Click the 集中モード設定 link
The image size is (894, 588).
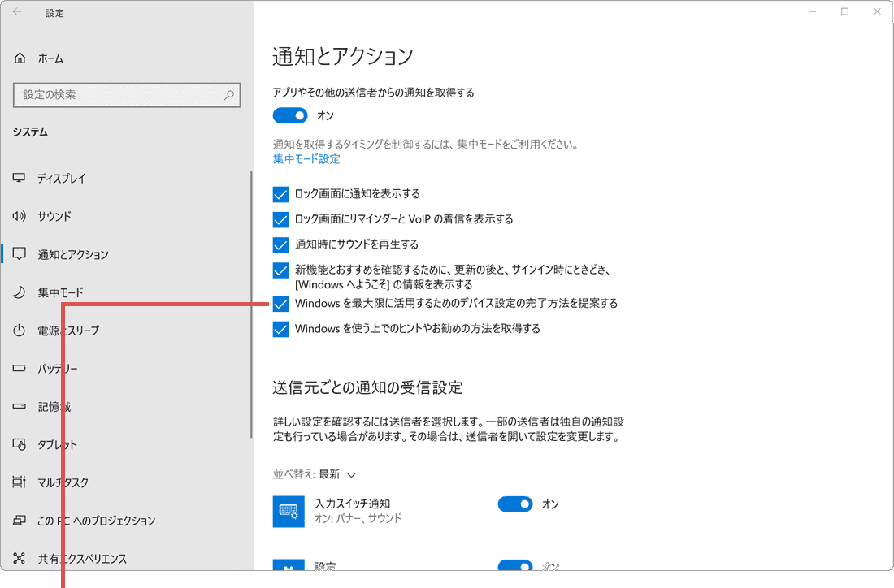[306, 160]
